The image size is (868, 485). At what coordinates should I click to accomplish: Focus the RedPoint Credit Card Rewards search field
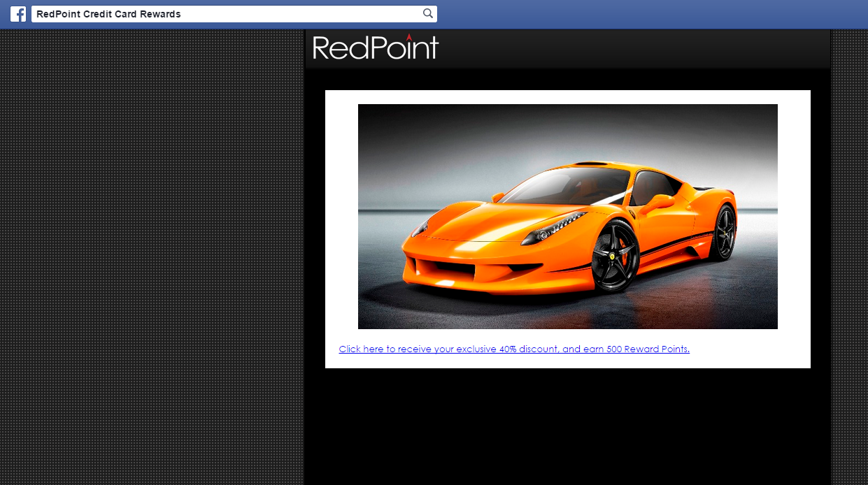[x=234, y=14]
